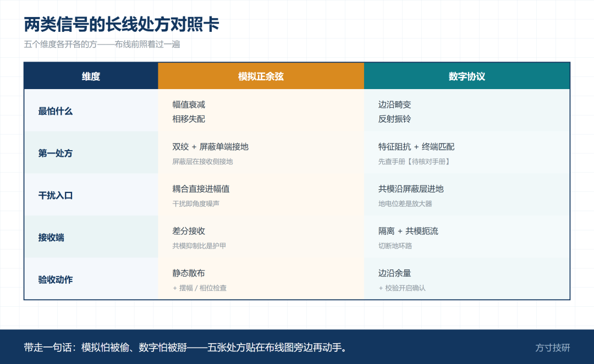Click the cell 共模沿屏蔽层进地
Image resolution: width=594 pixels, height=364 pixels.
pyautogui.click(x=411, y=189)
